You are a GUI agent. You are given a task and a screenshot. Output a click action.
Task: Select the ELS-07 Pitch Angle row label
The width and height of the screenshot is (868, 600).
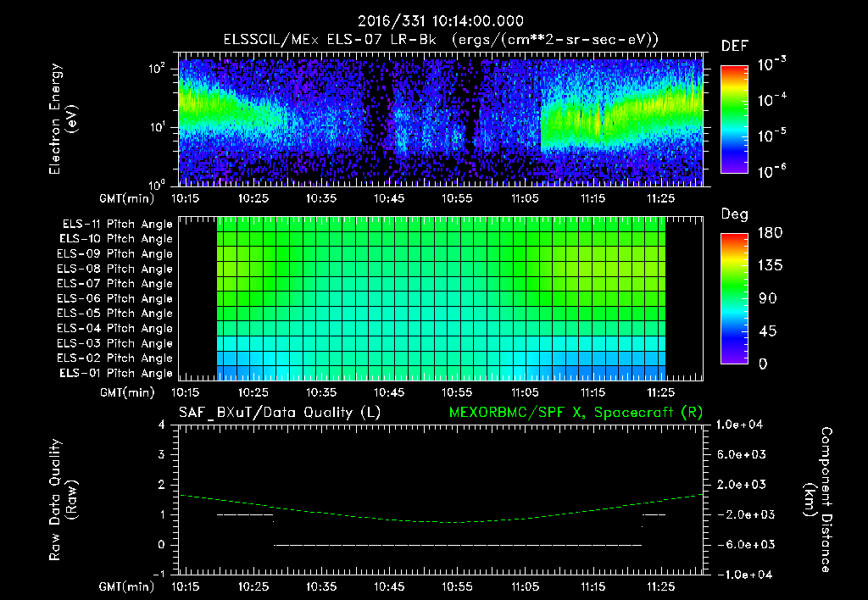click(x=114, y=283)
